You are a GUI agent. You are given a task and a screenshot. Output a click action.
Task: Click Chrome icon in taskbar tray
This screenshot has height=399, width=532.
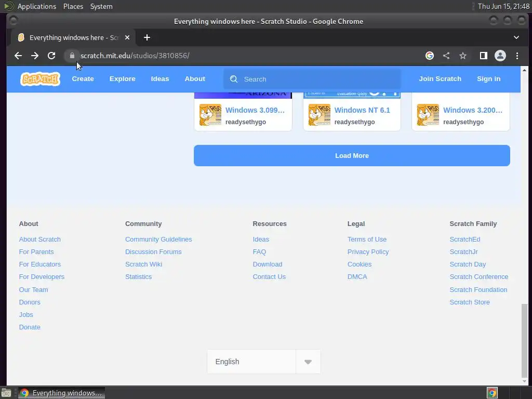tap(493, 393)
